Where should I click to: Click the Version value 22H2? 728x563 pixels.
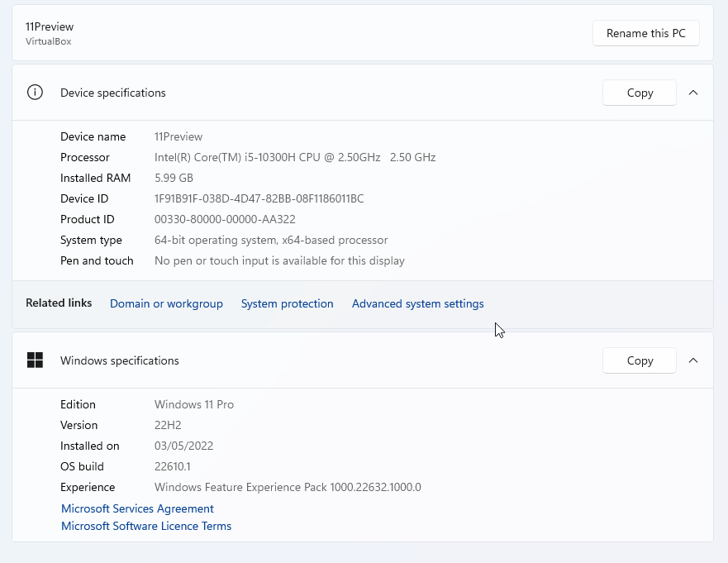click(168, 425)
